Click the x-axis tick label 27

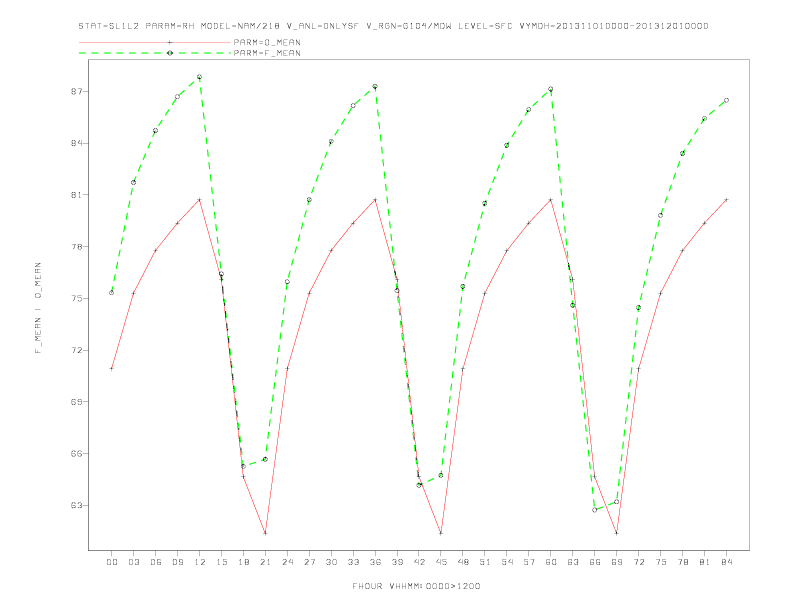pyautogui.click(x=309, y=562)
